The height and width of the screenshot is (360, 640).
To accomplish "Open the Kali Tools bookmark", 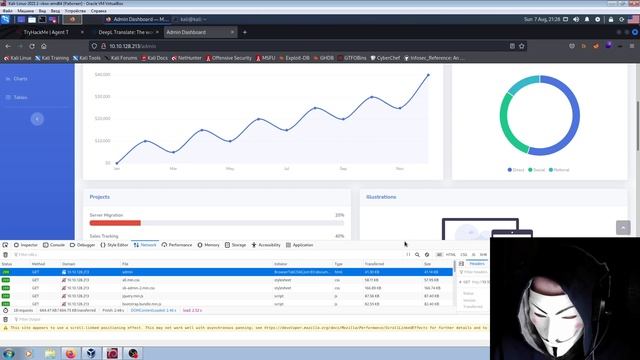I will coord(87,58).
